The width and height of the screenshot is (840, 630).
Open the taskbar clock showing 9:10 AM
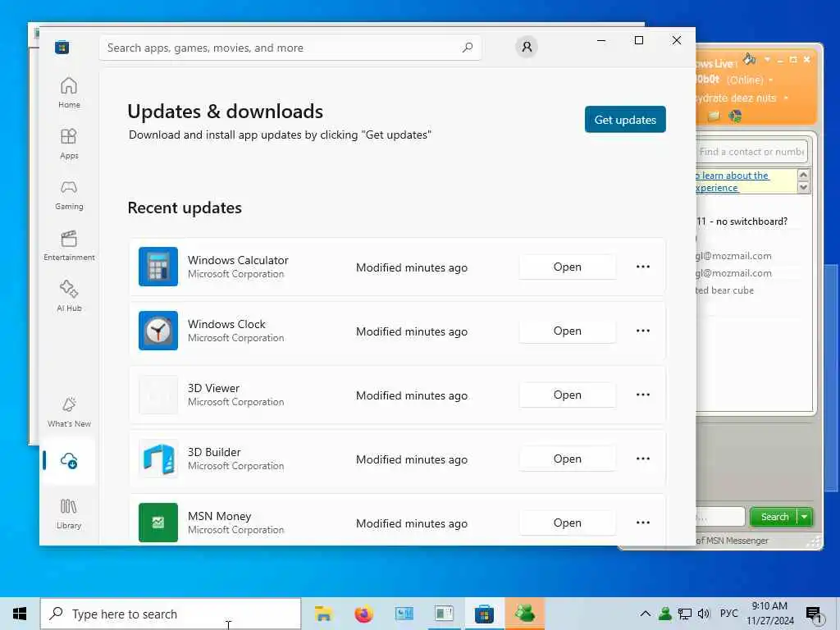[x=769, y=614]
